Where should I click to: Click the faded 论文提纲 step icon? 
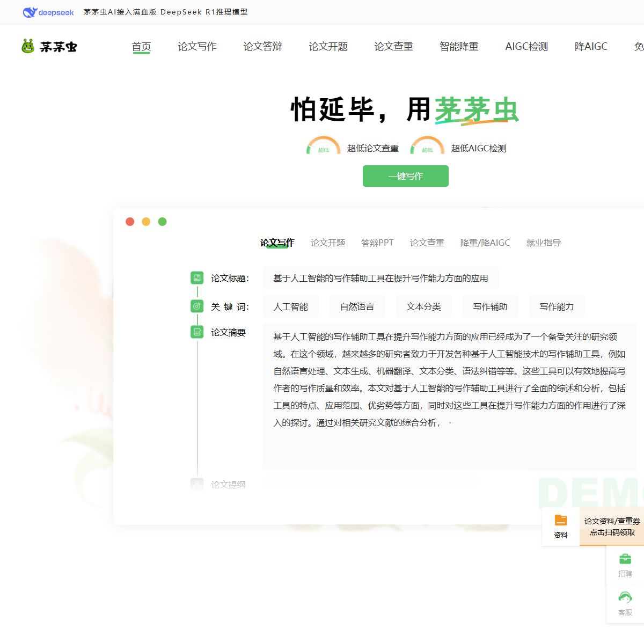(x=197, y=484)
